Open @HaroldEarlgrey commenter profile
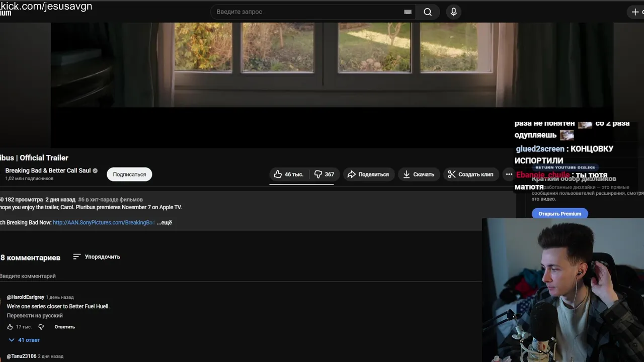This screenshot has height=362, width=644. 26,297
